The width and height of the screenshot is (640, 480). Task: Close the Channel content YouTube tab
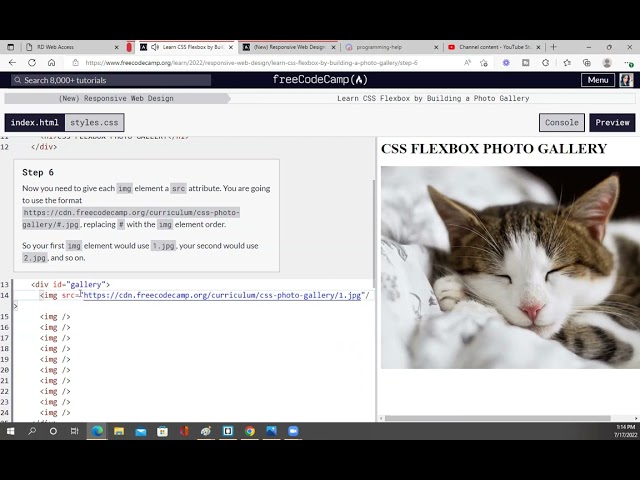coord(538,47)
